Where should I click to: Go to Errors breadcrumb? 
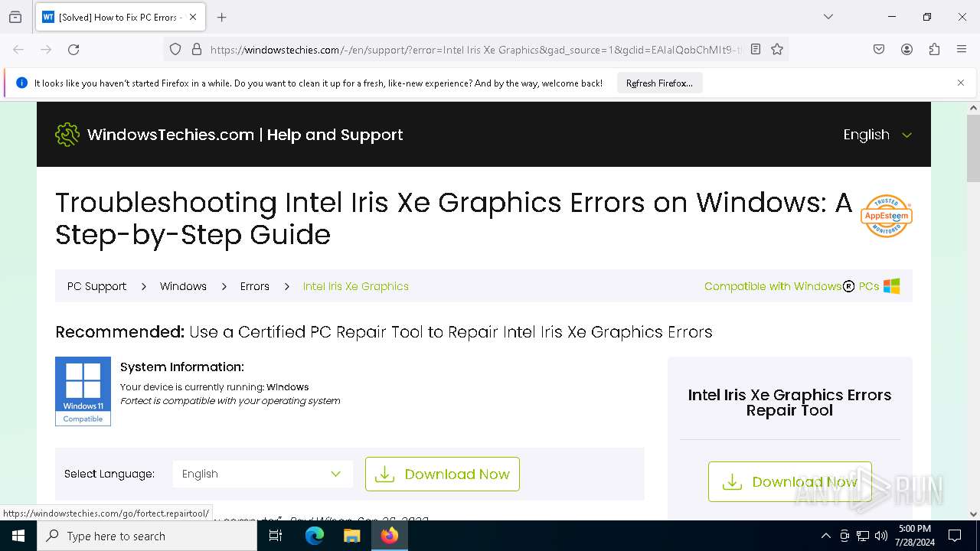[x=254, y=286]
